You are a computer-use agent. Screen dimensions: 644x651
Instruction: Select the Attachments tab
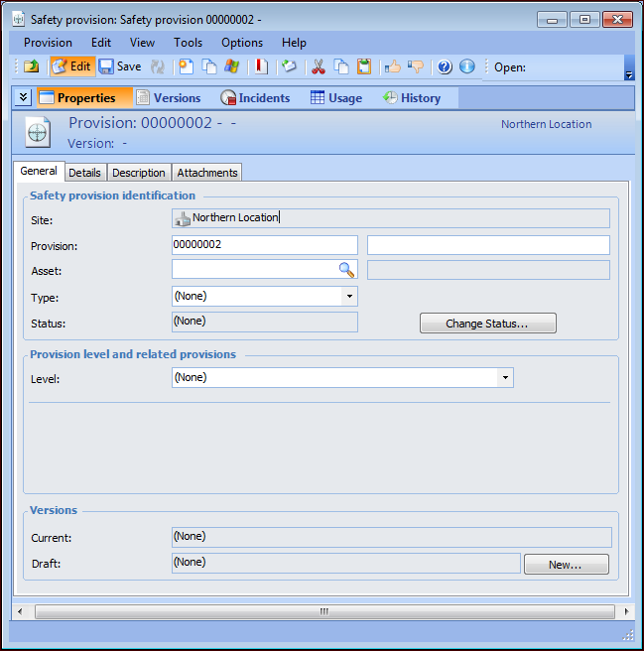tap(207, 173)
